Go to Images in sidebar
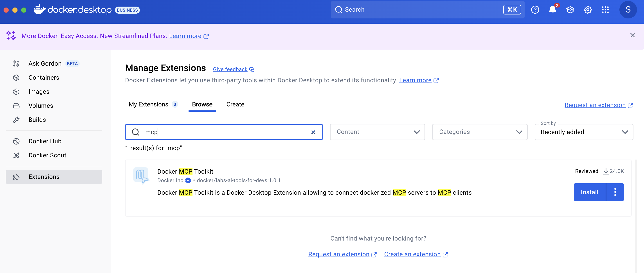 click(x=54, y=92)
